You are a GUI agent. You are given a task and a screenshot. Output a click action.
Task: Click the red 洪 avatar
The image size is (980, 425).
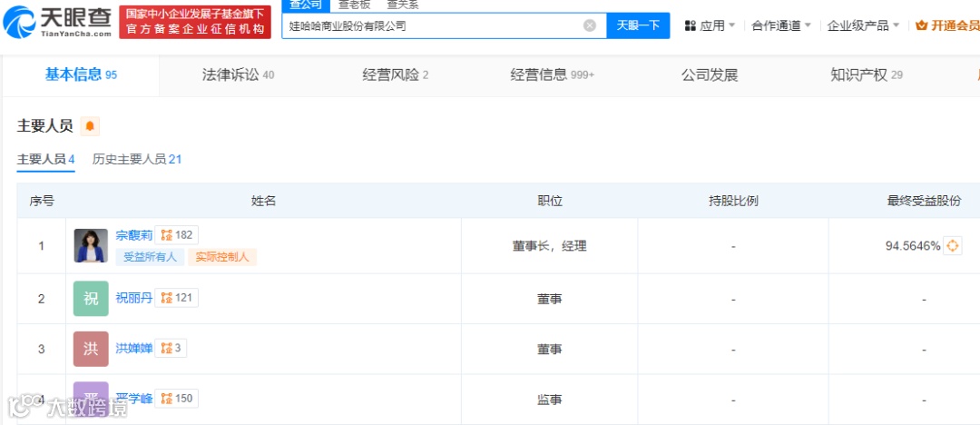coord(91,349)
